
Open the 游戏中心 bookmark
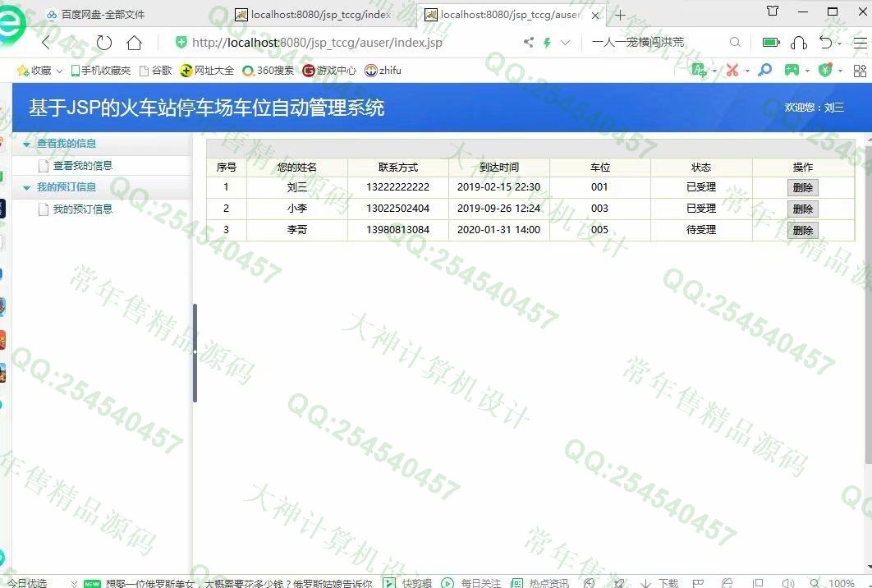[x=329, y=70]
